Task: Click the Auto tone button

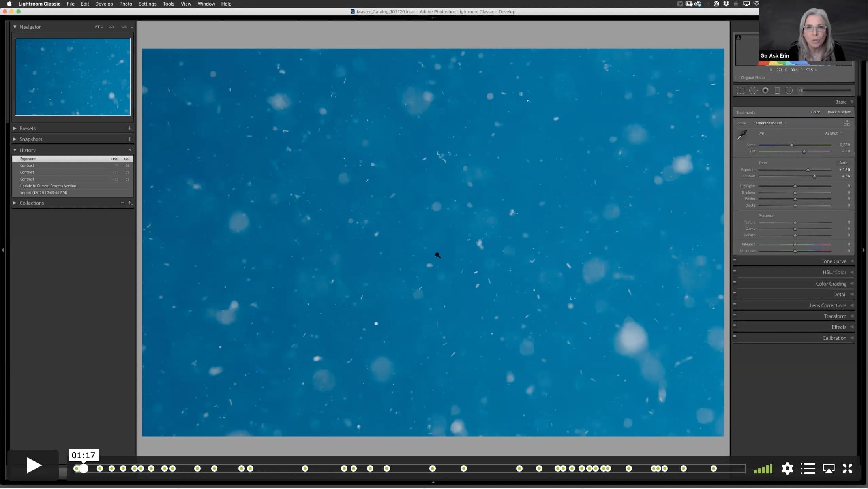Action: pos(843,163)
